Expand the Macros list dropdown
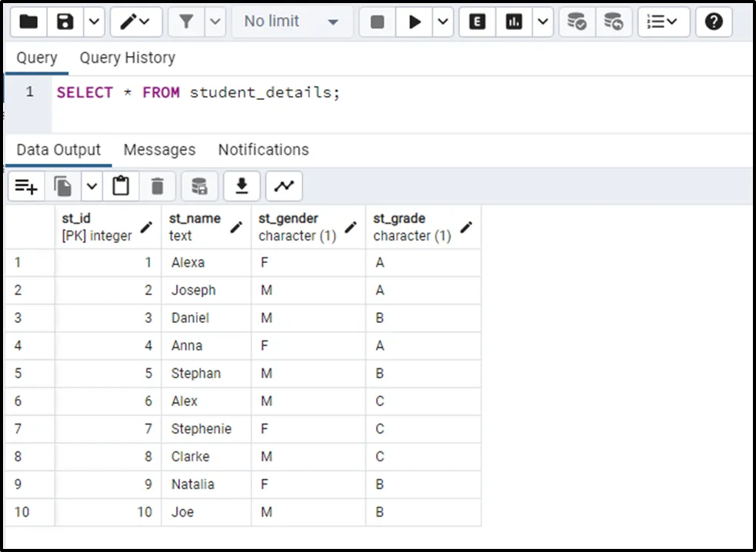 click(x=661, y=22)
